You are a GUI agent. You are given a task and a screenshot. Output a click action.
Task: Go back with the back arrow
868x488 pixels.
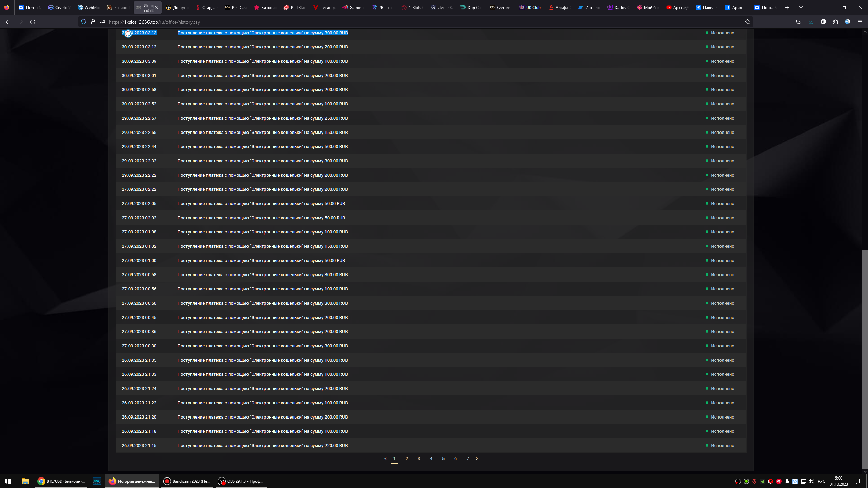(x=8, y=22)
